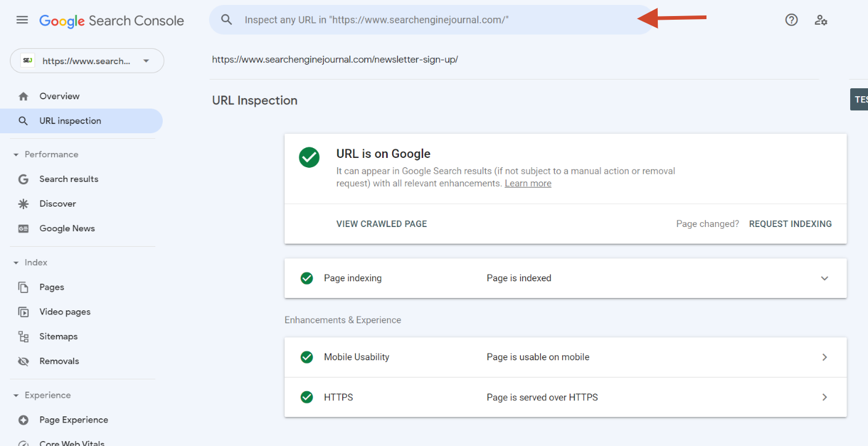Screen dimensions: 868x446
Task: Open the property selector dropdown
Action: point(146,60)
